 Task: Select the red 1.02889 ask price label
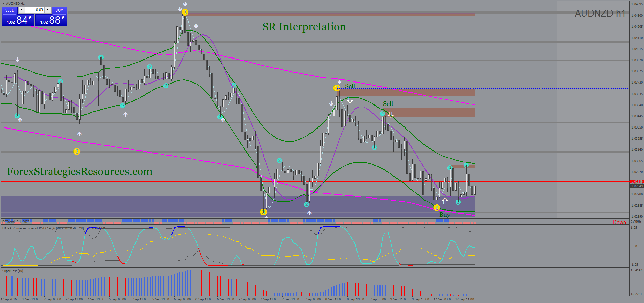click(x=637, y=182)
